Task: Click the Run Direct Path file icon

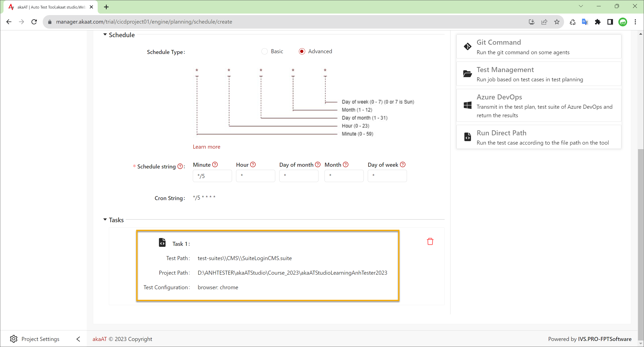Action: click(x=468, y=137)
